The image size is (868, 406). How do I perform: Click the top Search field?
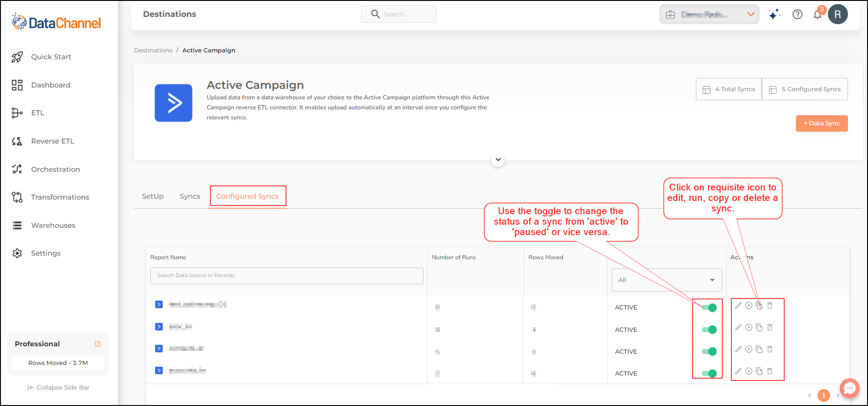point(398,14)
